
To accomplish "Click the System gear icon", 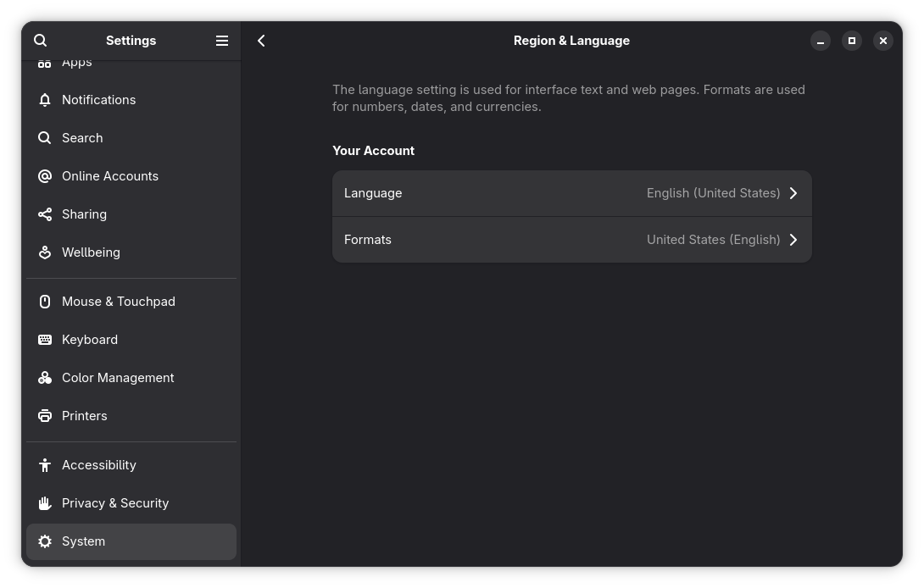I will [x=45, y=541].
